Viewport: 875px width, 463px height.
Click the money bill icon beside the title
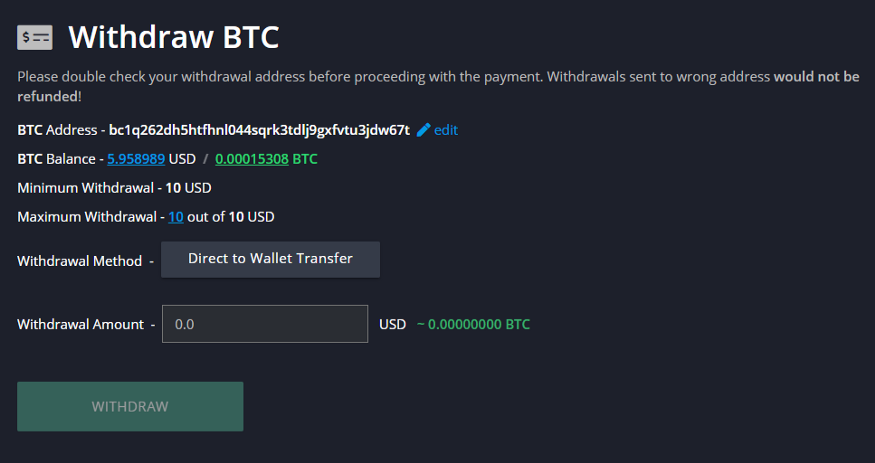coord(35,38)
